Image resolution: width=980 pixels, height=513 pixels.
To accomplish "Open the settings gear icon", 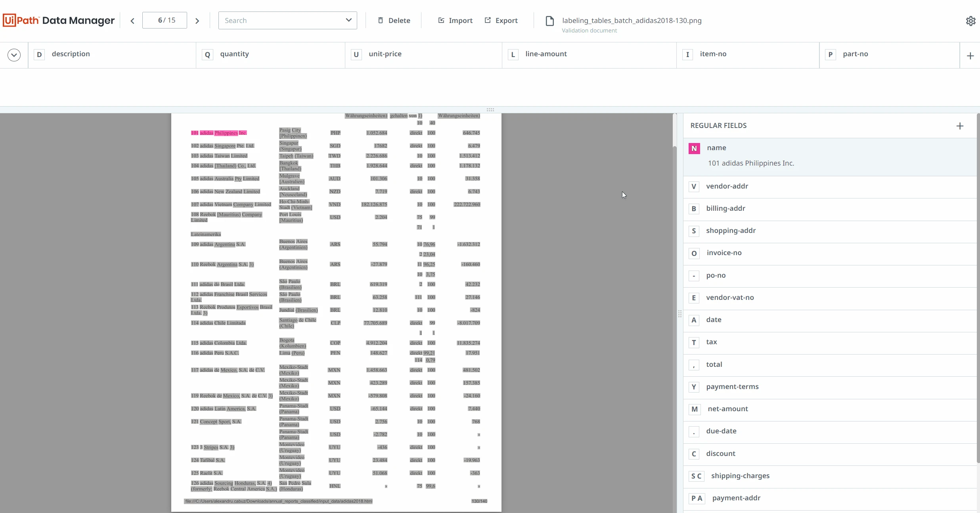I will point(970,21).
